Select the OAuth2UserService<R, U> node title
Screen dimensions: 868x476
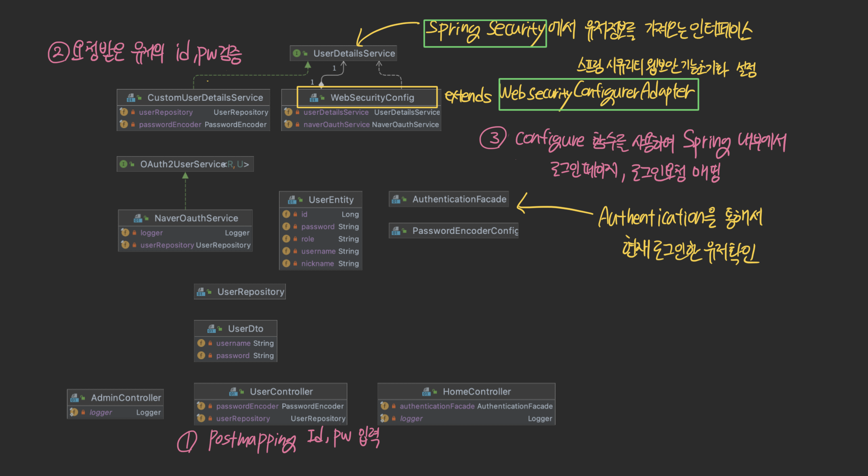tap(195, 164)
